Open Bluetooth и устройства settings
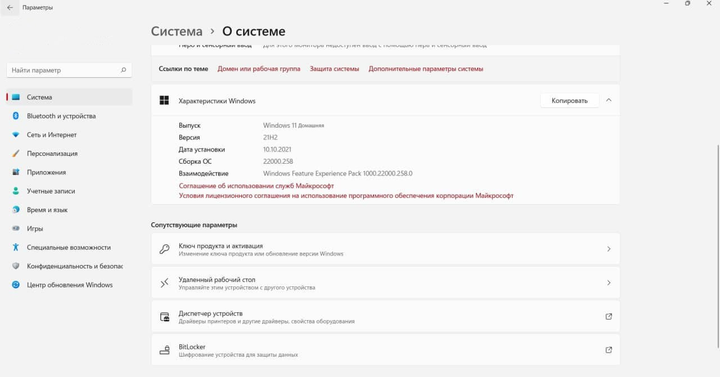720x377 pixels. point(69,116)
